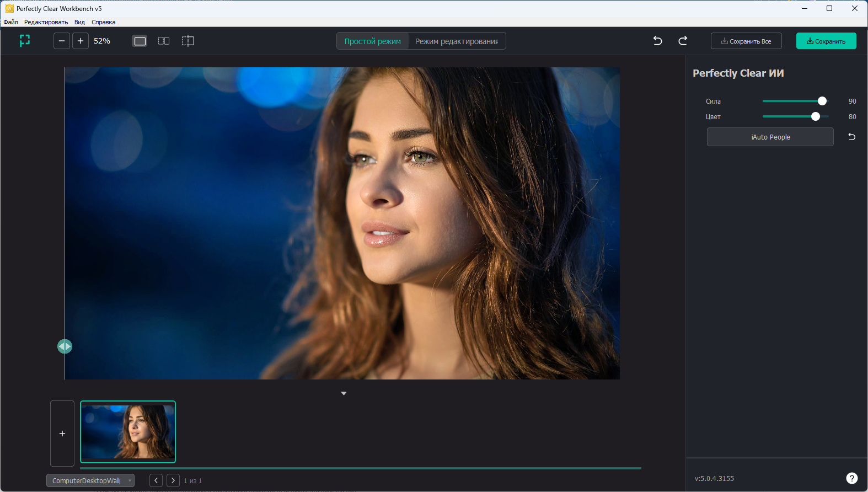The width and height of the screenshot is (868, 492).
Task: Reset the iAuto People preset
Action: click(x=851, y=137)
